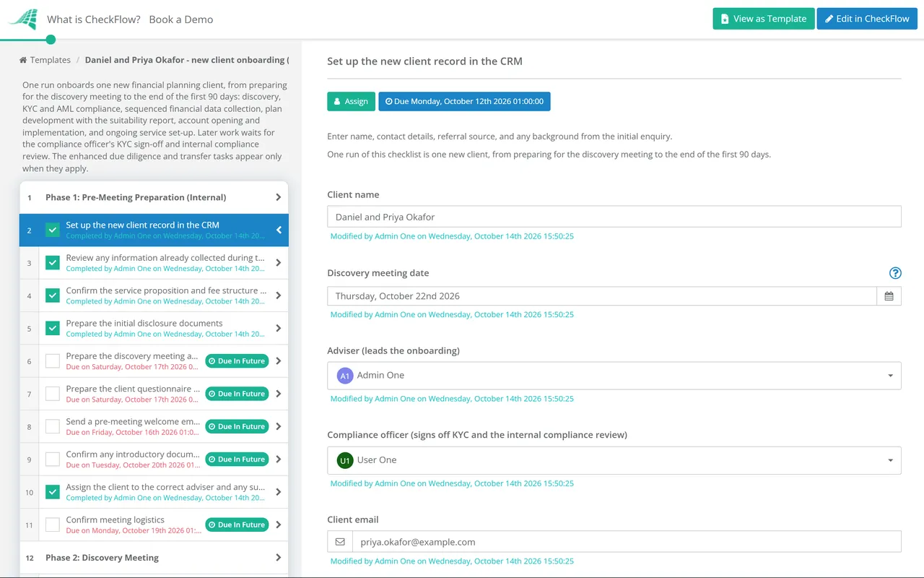Click the A1 avatar in Adviser field
Viewport: 924px width, 578px height.
coord(345,376)
